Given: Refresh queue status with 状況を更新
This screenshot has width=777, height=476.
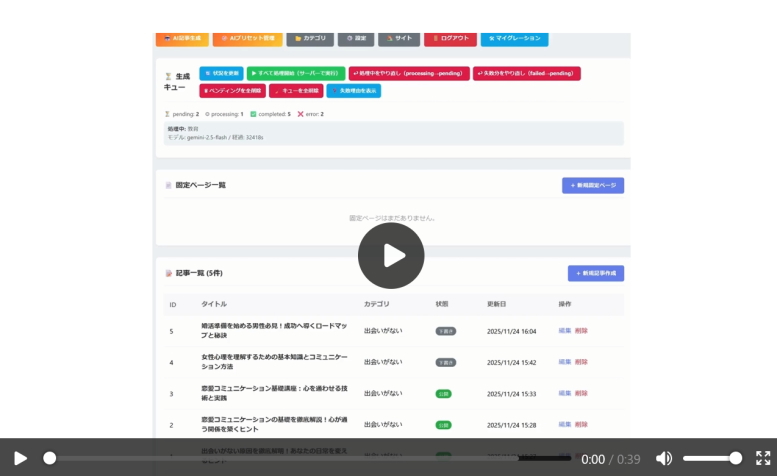Looking at the screenshot, I should 221,73.
